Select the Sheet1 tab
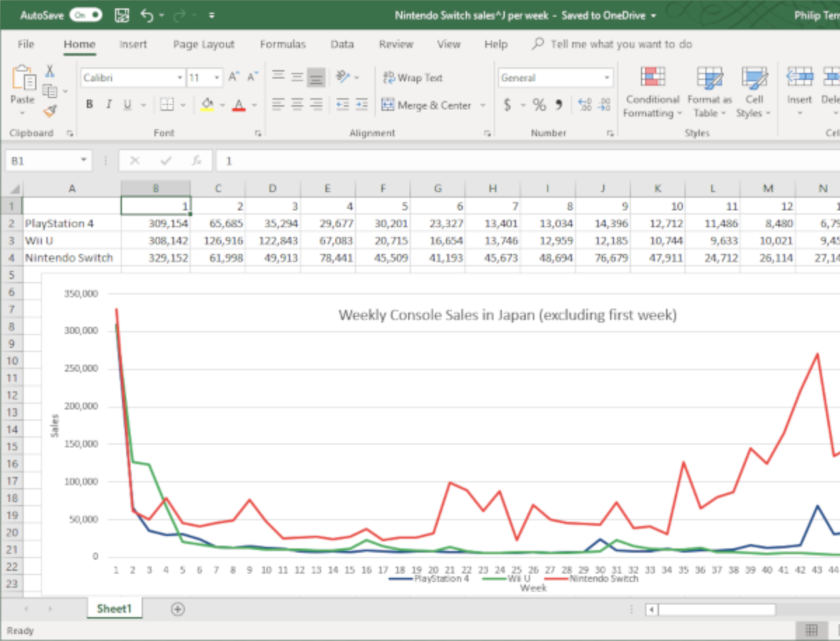The image size is (840, 641). click(x=114, y=609)
